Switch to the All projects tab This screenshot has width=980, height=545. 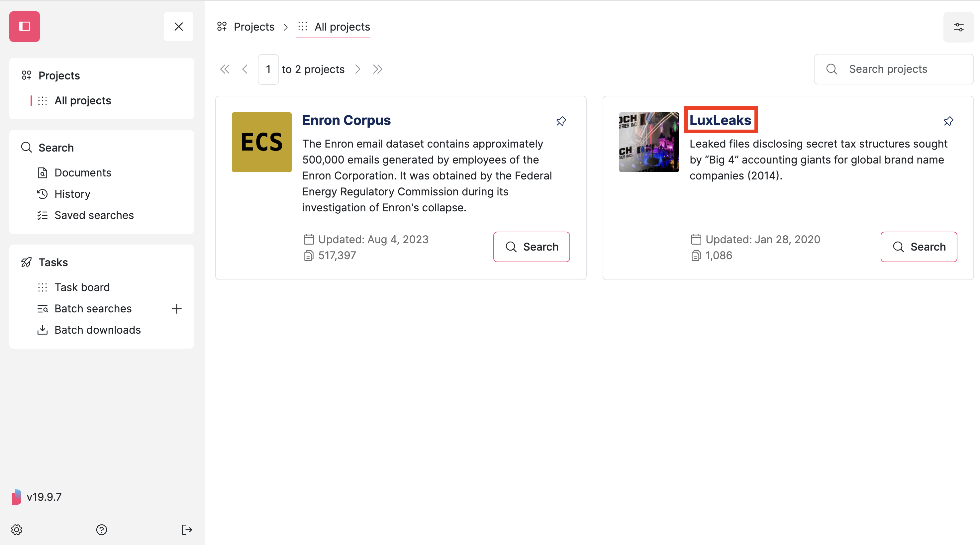point(333,27)
